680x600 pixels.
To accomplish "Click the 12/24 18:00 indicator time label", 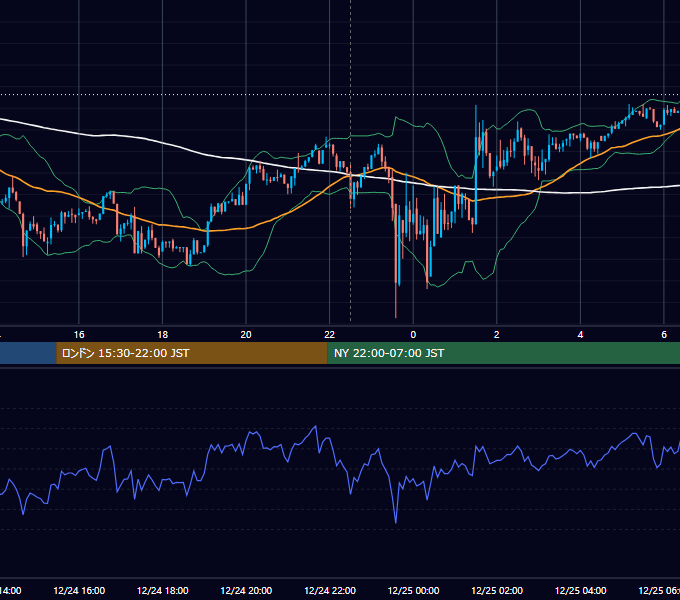I will tap(163, 590).
